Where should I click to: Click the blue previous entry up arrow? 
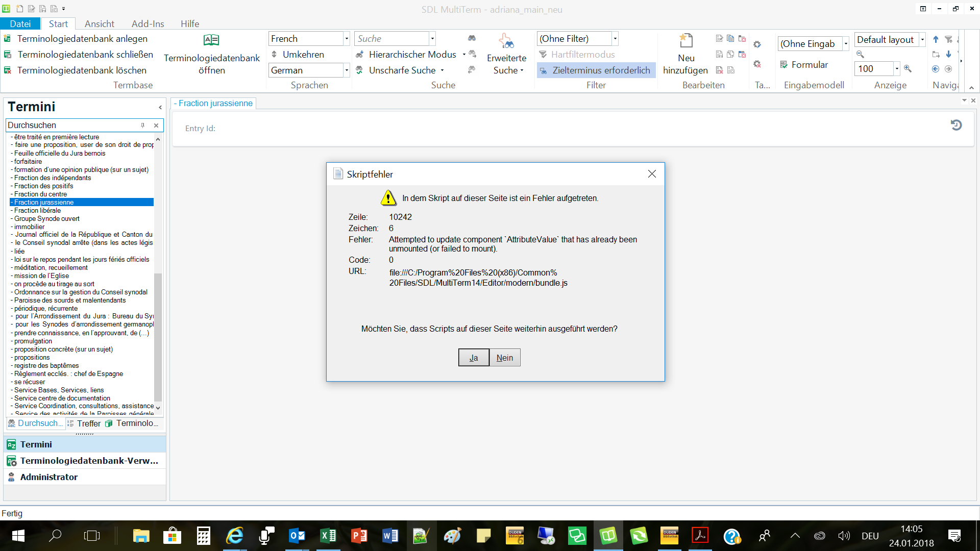[x=936, y=39]
